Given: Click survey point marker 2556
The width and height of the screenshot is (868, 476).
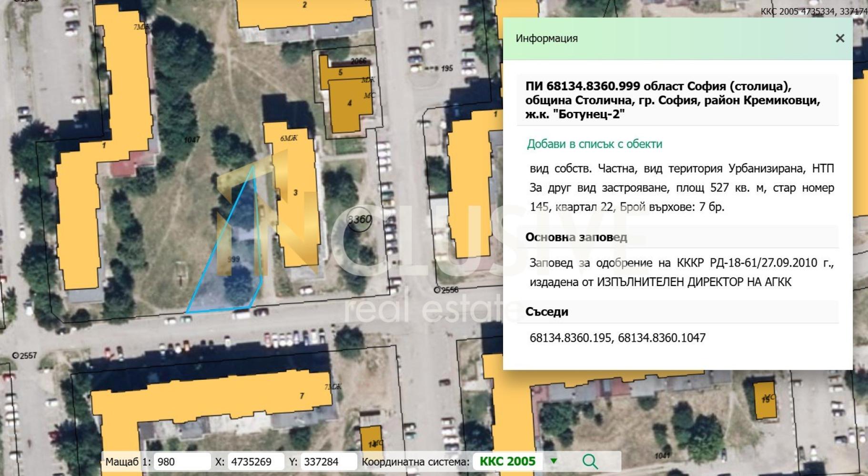Looking at the screenshot, I should [x=437, y=290].
